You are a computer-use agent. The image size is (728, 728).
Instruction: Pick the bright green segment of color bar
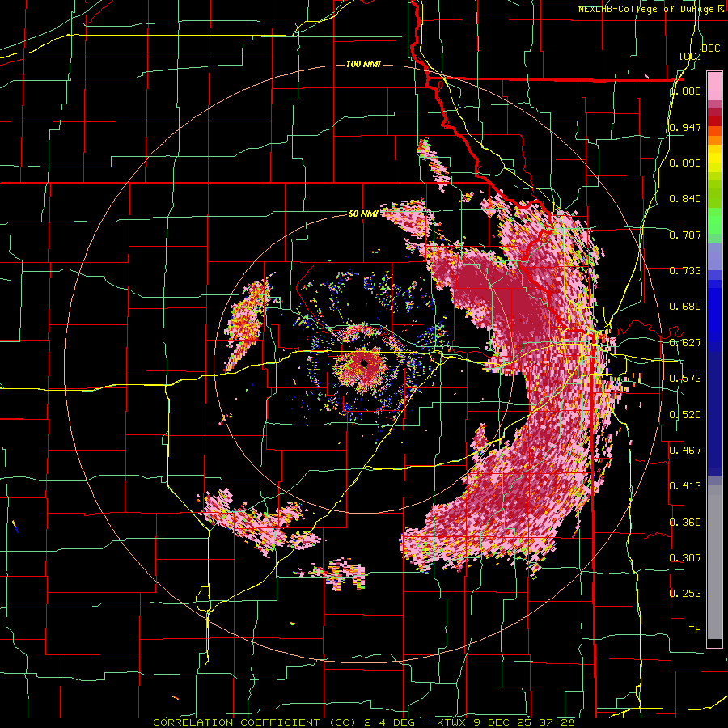pyautogui.click(x=714, y=221)
